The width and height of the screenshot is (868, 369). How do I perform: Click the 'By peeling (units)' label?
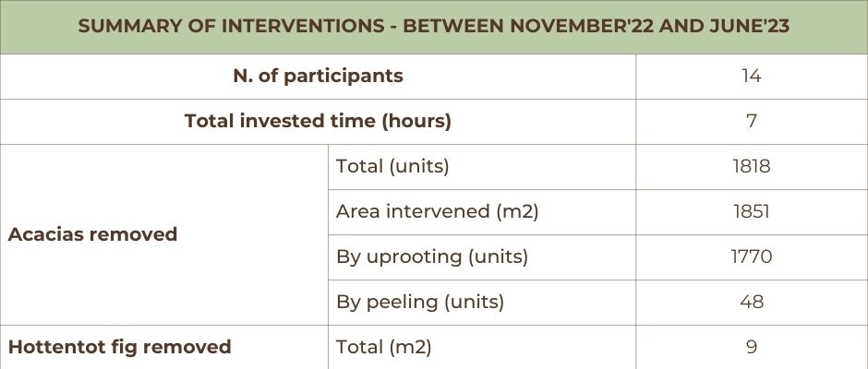[x=420, y=302]
